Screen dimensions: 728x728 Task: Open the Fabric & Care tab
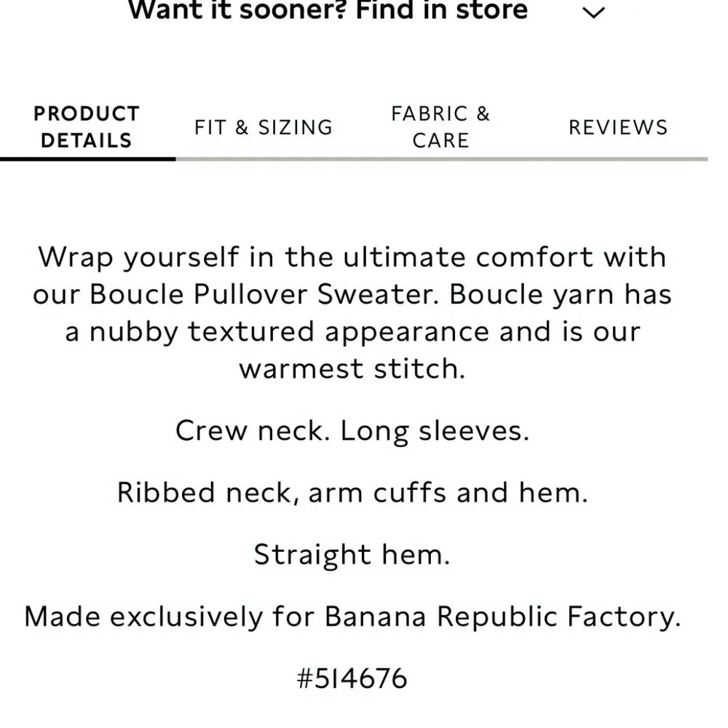(x=440, y=127)
